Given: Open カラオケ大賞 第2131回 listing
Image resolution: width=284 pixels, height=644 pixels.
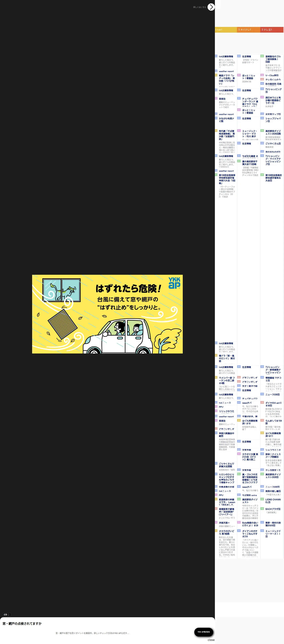Looking at the screenshot, I should pyautogui.click(x=250, y=457).
